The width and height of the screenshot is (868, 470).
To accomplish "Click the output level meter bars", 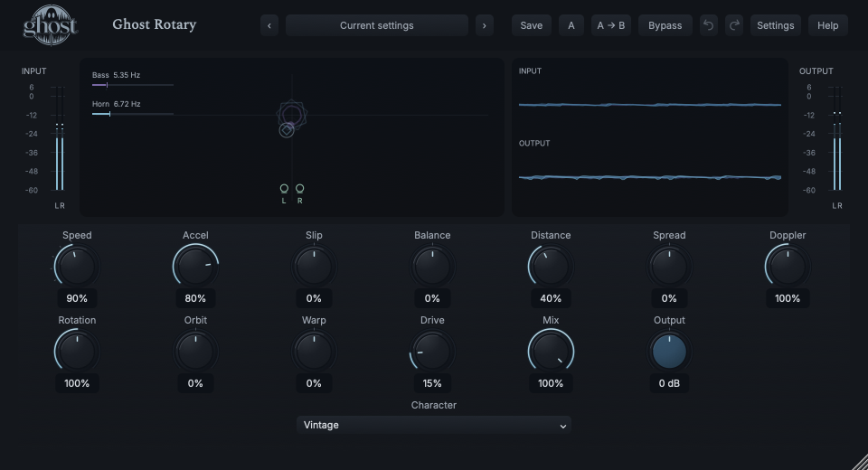I will pyautogui.click(x=837, y=138).
